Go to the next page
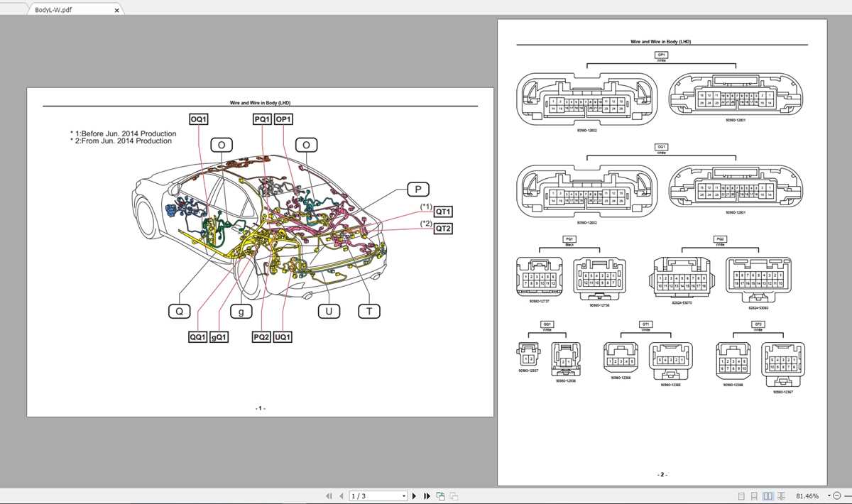Viewport: 852px width, 504px height. (415, 495)
